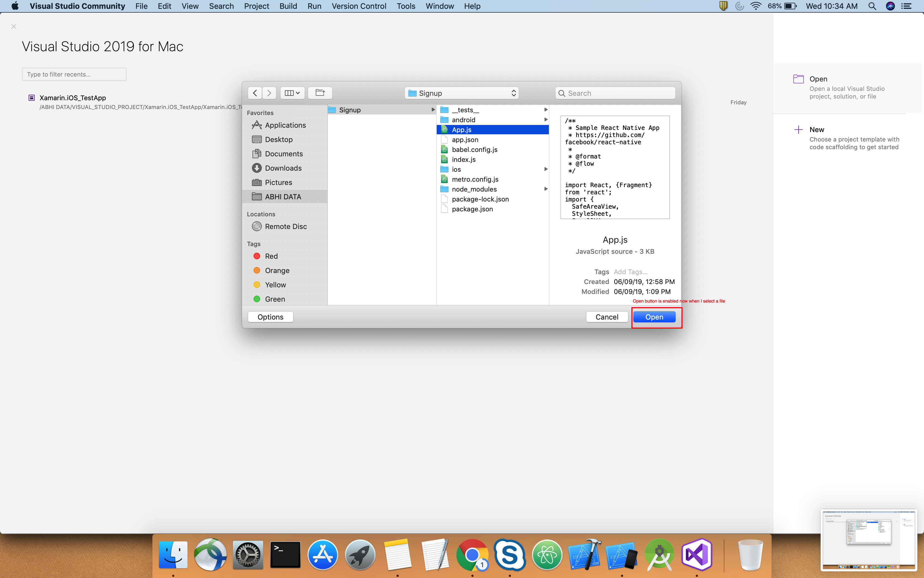Open Terminal from the Dock
This screenshot has width=924, height=578.
click(x=285, y=555)
